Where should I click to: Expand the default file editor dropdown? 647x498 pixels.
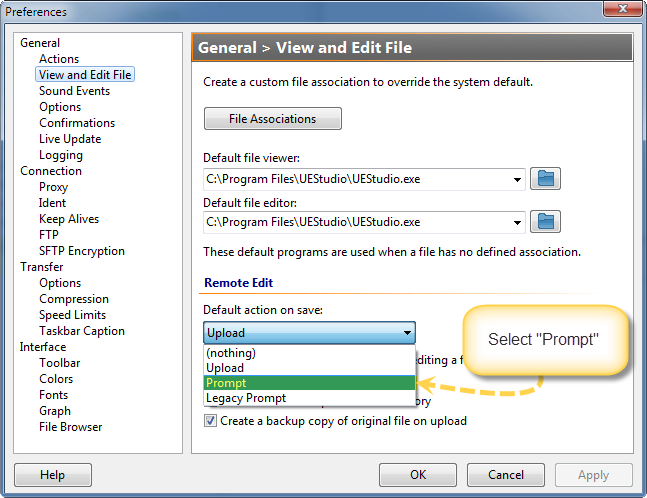tap(517, 222)
